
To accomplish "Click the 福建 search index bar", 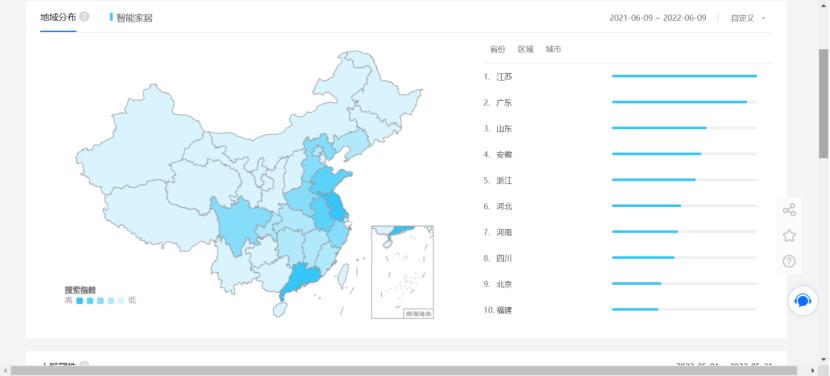I will click(x=684, y=310).
